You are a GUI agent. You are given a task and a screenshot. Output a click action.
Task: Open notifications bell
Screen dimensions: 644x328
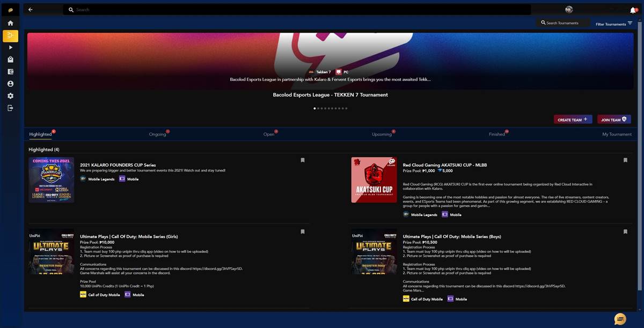[633, 10]
